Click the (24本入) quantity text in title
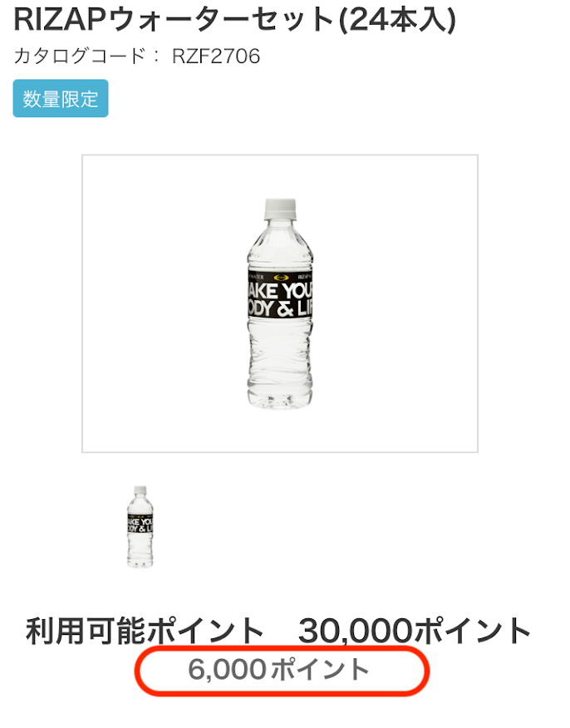Screen dimensions: 570x728 pyautogui.click(x=397, y=20)
